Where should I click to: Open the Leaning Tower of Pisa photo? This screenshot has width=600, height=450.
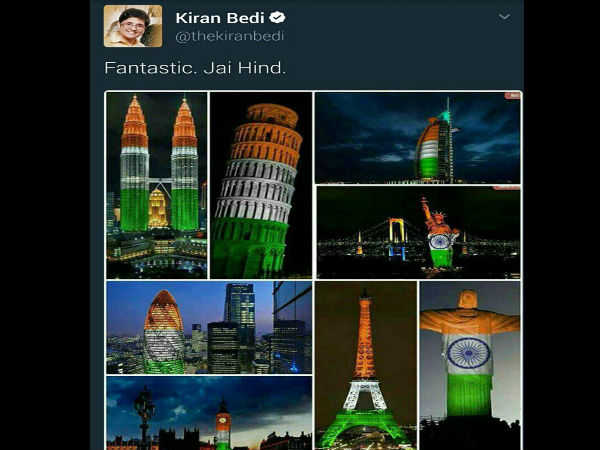261,185
